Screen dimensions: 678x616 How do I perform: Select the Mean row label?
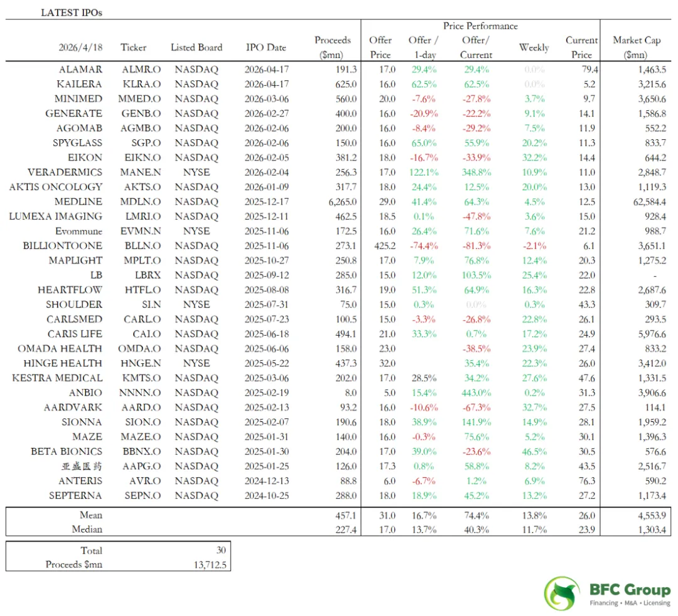(91, 516)
